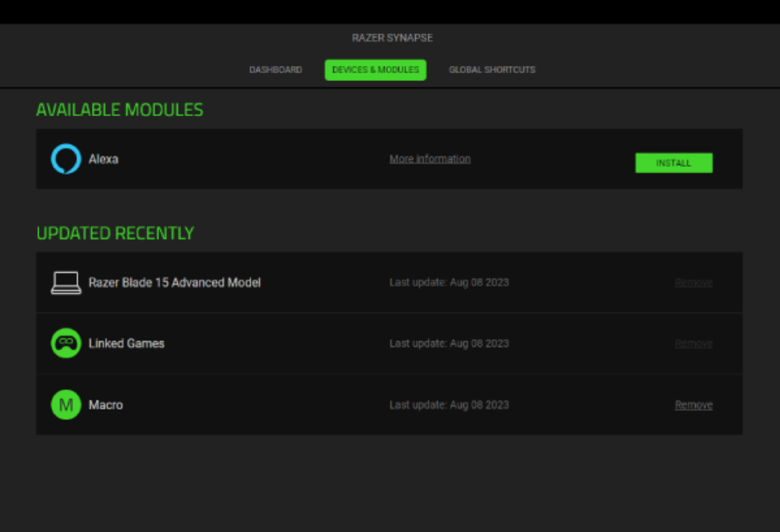Open More information for Alexa
The image size is (780, 532).
(x=430, y=159)
